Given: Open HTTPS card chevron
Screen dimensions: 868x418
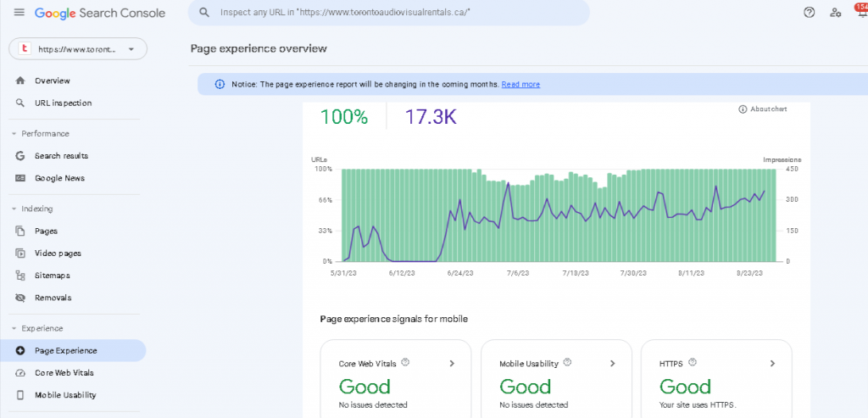Looking at the screenshot, I should click(773, 364).
